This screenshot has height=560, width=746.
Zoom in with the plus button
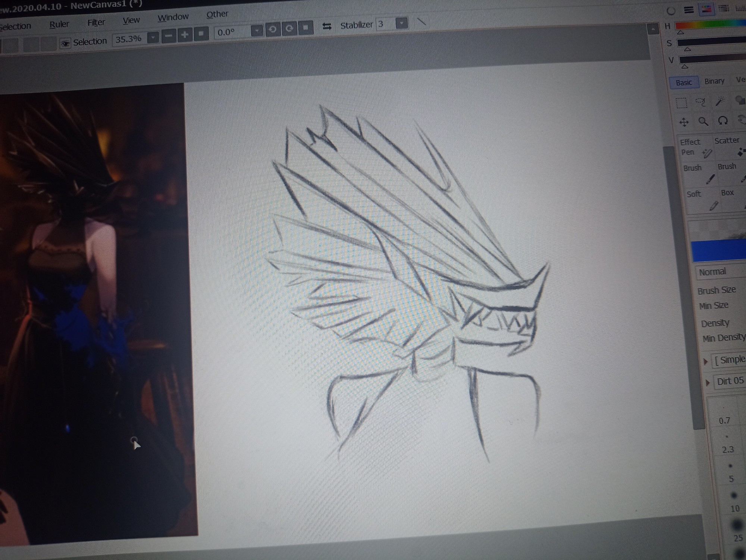point(185,35)
